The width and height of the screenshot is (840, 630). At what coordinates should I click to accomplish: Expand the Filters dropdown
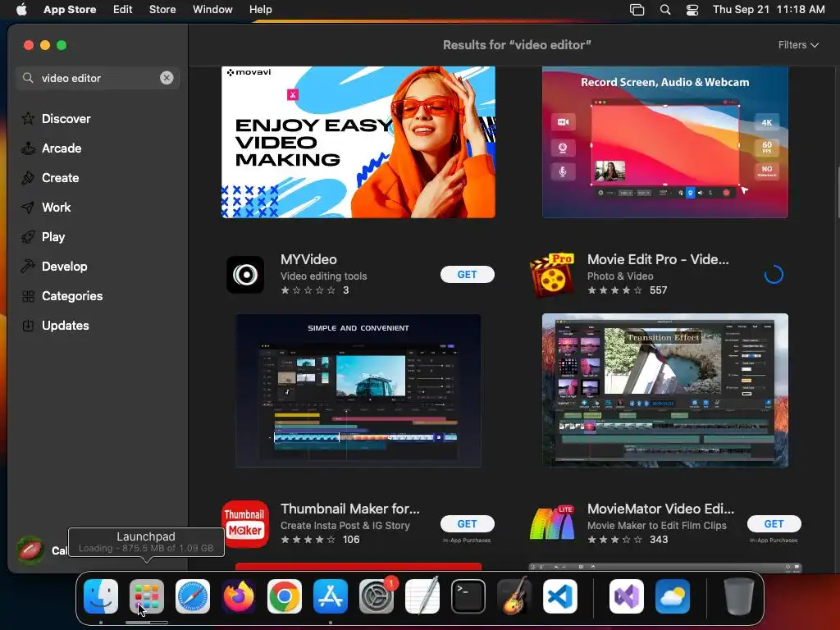[x=798, y=45]
